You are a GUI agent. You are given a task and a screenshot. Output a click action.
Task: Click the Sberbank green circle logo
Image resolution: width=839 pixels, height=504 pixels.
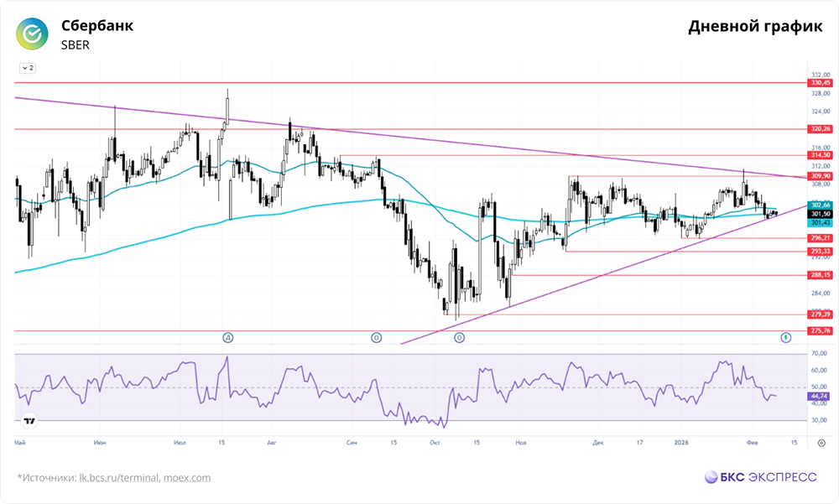[x=32, y=34]
